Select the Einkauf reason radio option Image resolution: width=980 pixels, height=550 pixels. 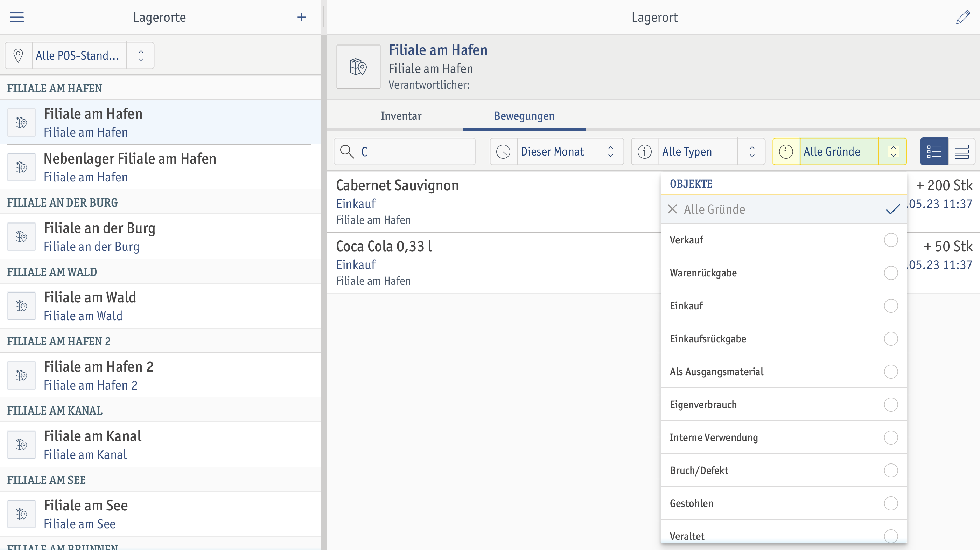(x=891, y=306)
